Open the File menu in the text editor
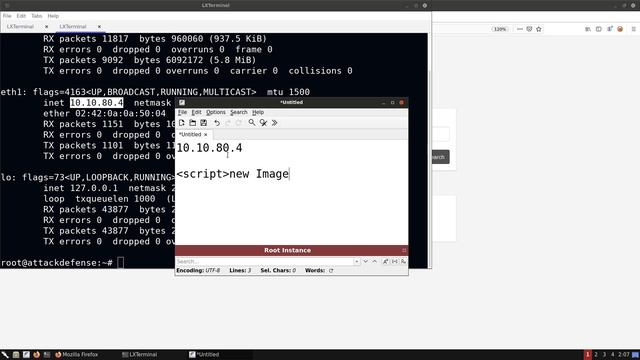This screenshot has width=640, height=360. click(x=182, y=112)
